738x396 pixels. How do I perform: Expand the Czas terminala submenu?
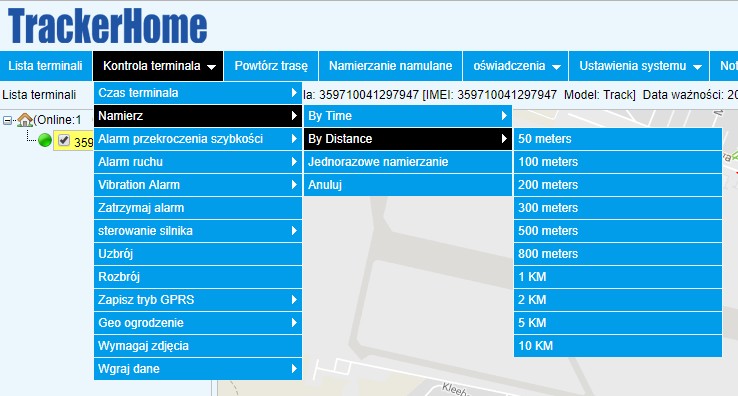tap(198, 93)
